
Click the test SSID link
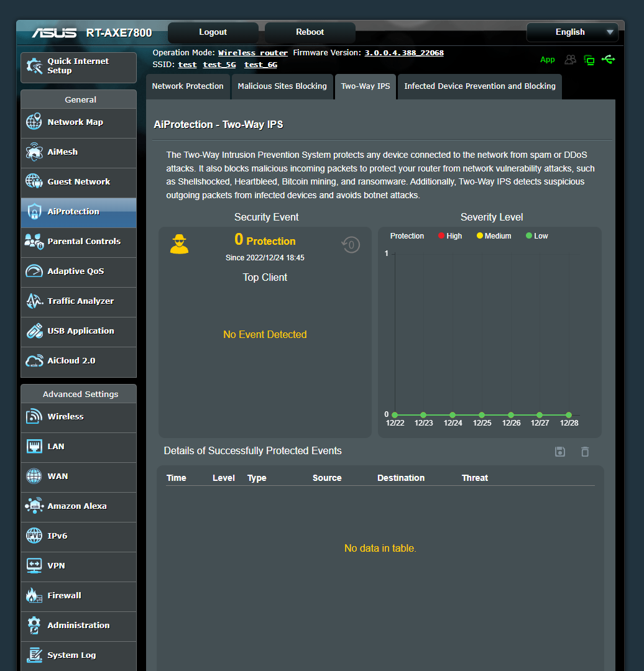coord(187,65)
